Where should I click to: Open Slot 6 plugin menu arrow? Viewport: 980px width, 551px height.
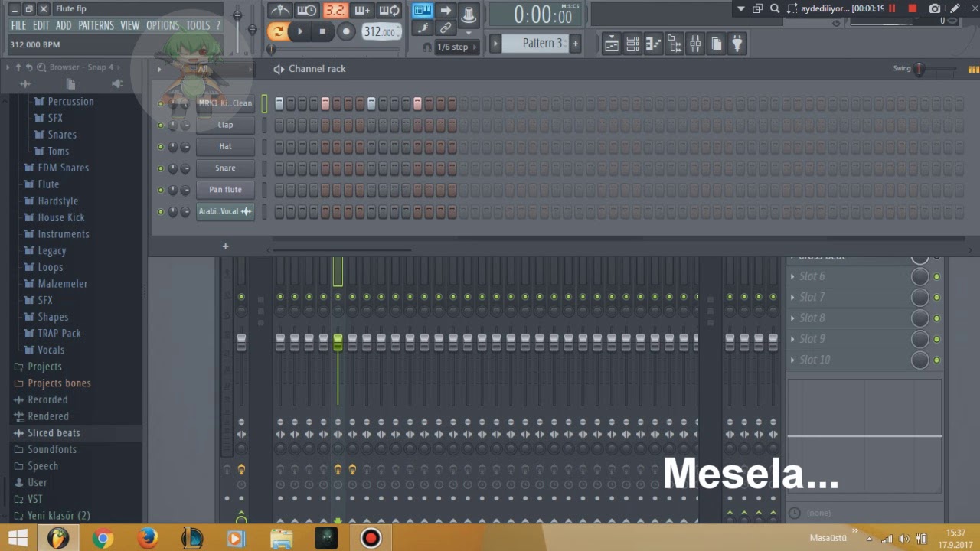point(792,276)
